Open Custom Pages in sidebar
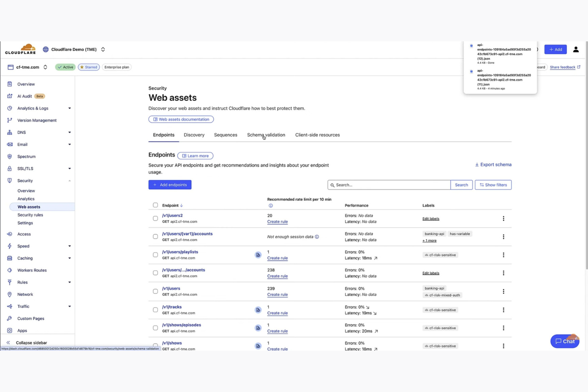The height and width of the screenshot is (392, 588). [31, 319]
